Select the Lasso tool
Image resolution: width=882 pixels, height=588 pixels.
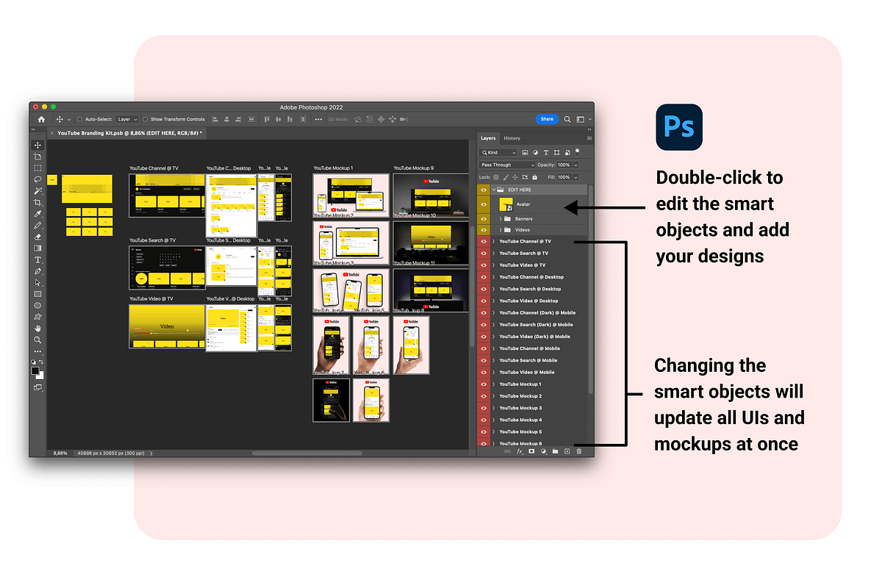coord(37,179)
